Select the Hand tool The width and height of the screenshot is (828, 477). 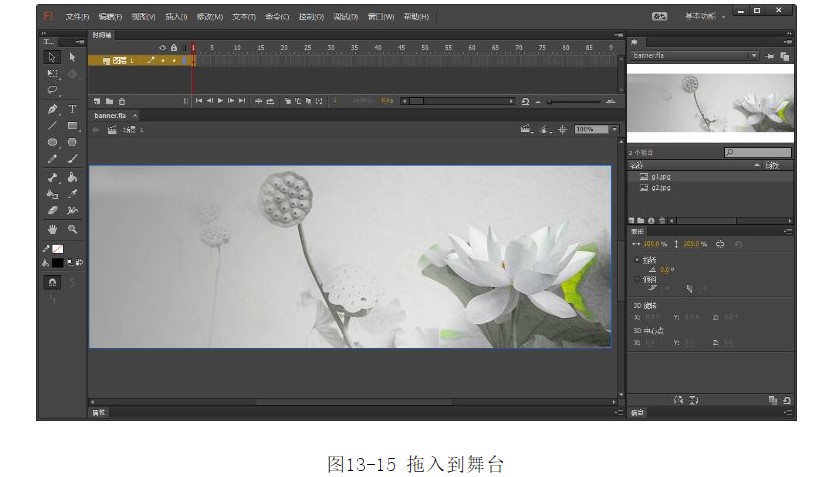tap(53, 229)
